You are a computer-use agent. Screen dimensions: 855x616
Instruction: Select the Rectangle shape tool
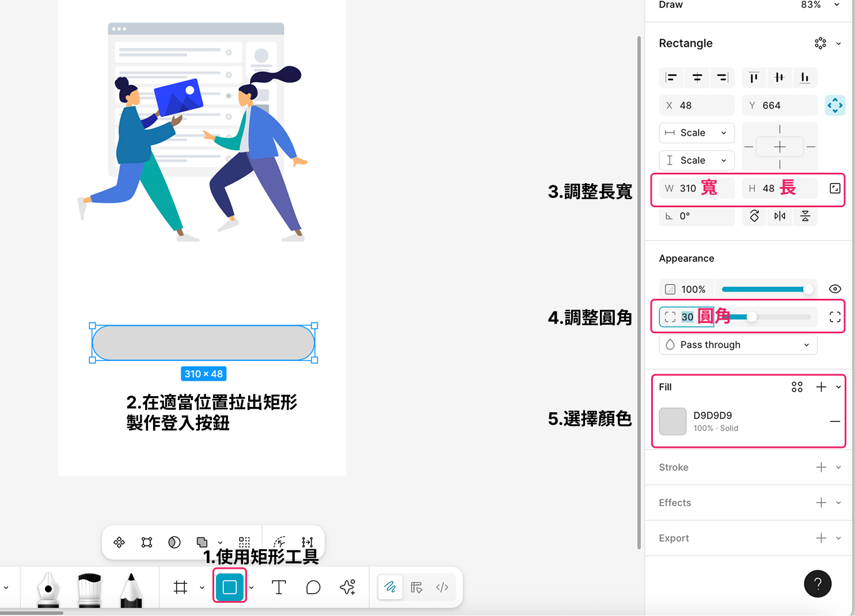point(229,587)
